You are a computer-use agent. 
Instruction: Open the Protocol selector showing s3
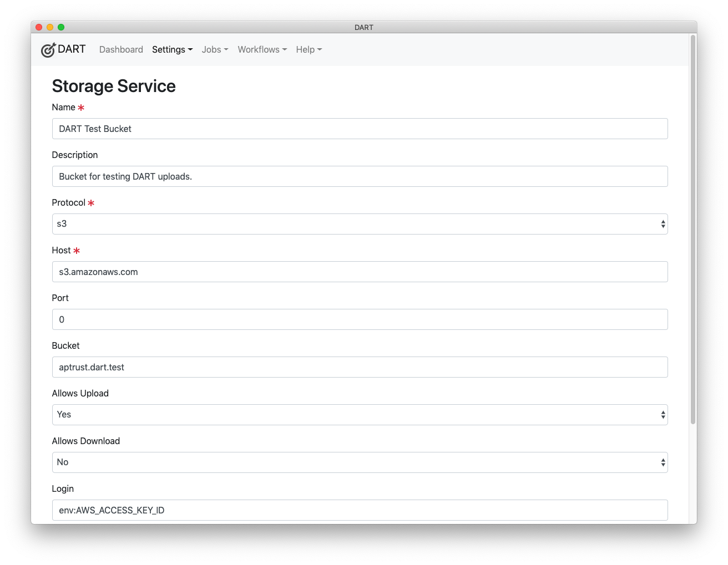point(360,224)
